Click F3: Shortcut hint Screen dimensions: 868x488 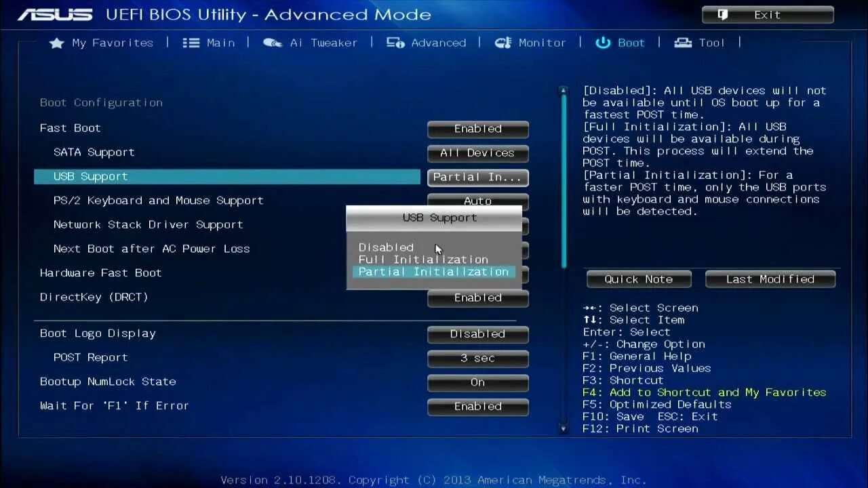click(x=623, y=380)
